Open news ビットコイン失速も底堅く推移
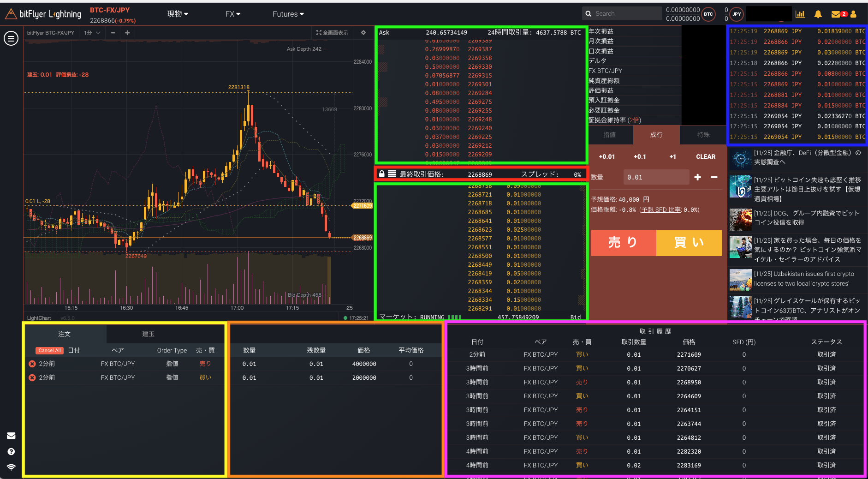The height and width of the screenshot is (479, 868). [x=808, y=189]
